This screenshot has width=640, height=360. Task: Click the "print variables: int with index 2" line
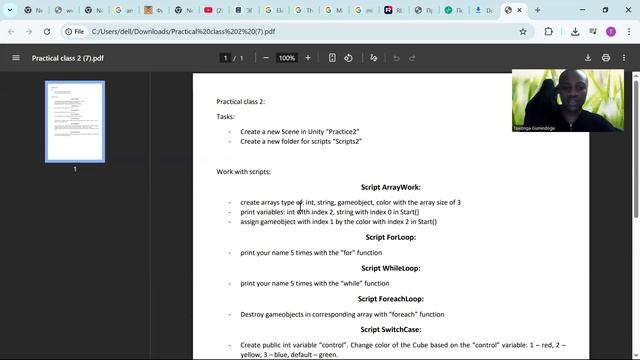tap(330, 212)
